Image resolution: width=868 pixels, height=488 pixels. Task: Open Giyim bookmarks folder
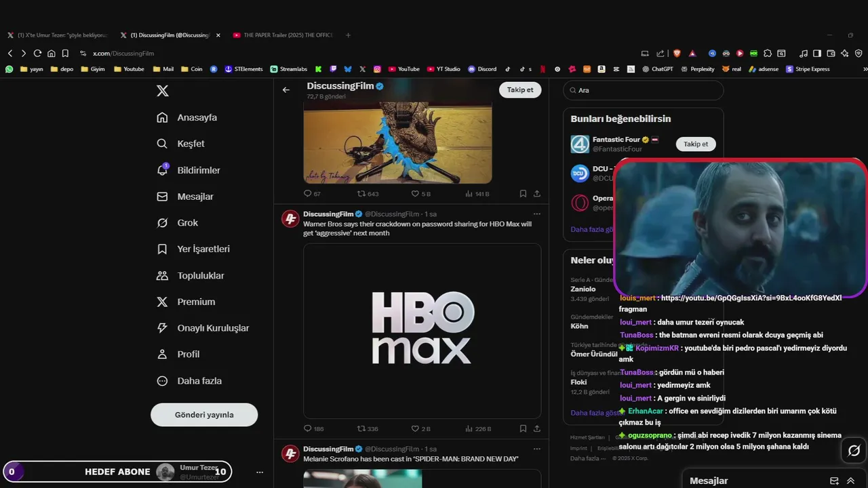(x=93, y=69)
